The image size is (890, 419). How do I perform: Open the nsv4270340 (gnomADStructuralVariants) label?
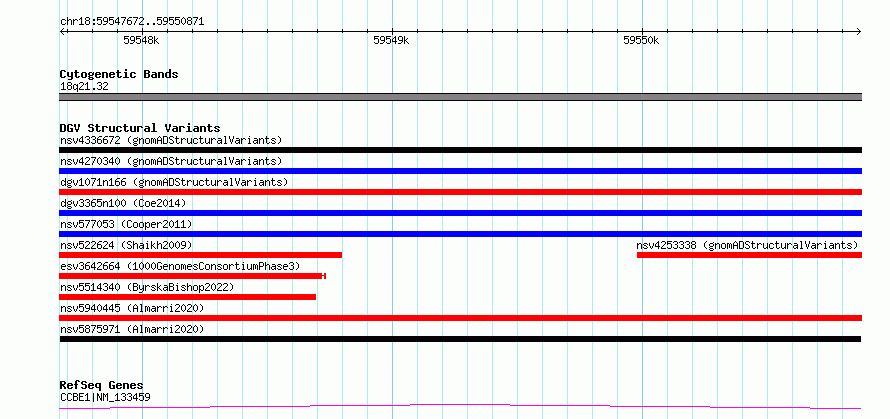(x=171, y=161)
